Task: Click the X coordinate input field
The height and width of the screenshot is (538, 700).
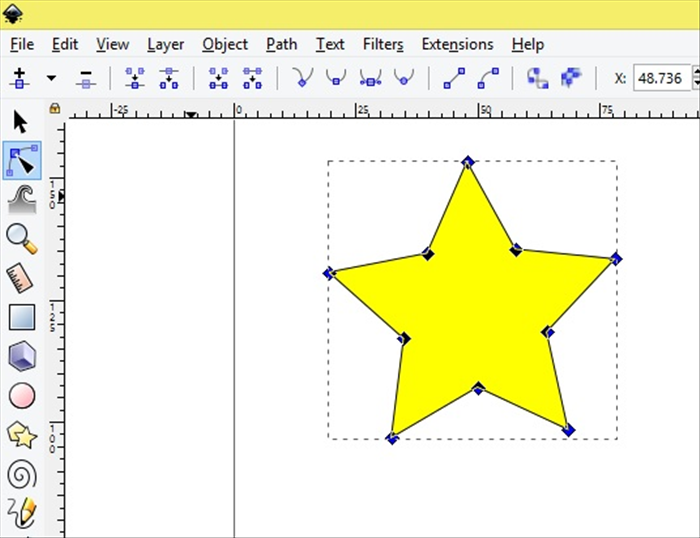Action: coord(660,77)
